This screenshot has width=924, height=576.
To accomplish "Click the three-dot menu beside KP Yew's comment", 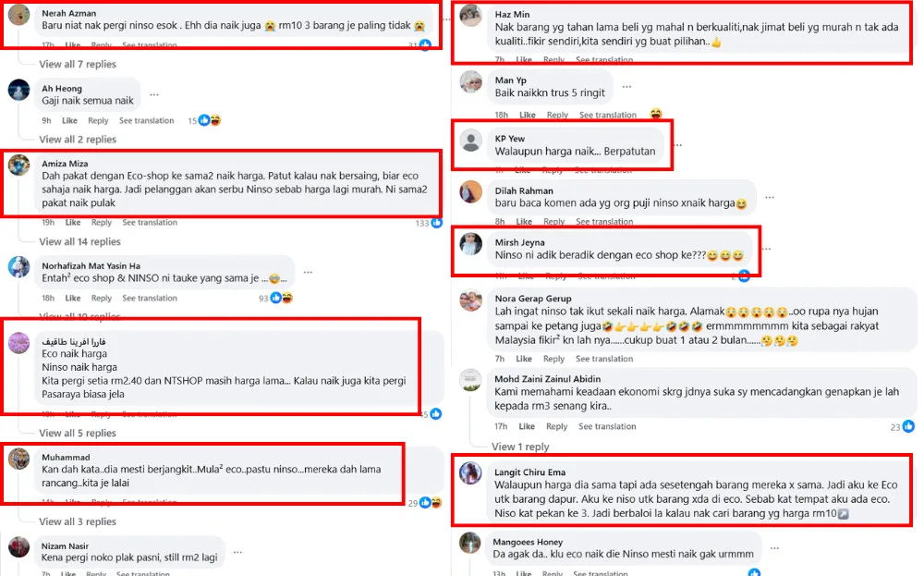I will click(677, 145).
